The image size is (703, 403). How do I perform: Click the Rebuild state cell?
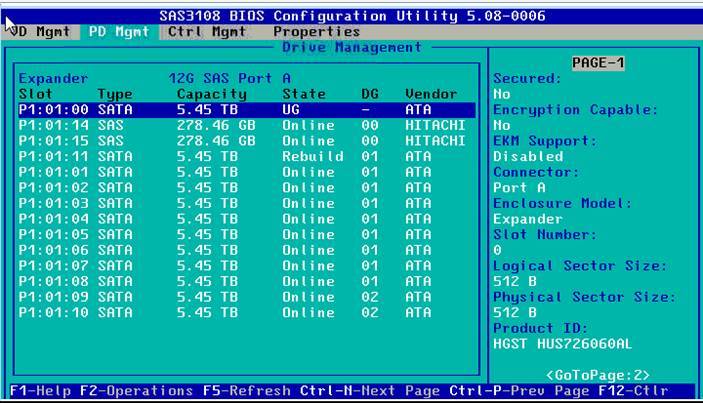point(313,156)
